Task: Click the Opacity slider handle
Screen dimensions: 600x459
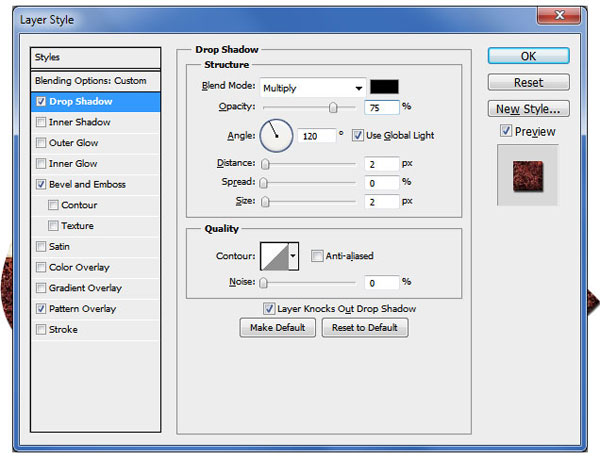Action: (x=333, y=107)
